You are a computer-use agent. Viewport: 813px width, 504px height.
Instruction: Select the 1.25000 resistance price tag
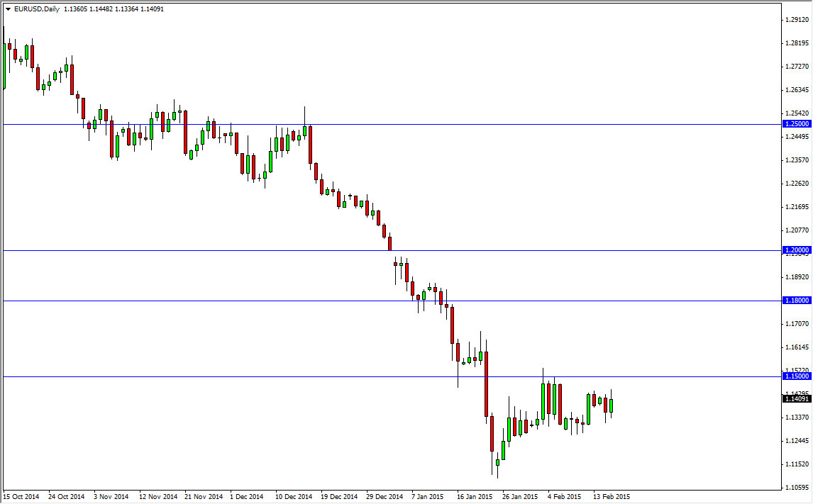(x=797, y=123)
